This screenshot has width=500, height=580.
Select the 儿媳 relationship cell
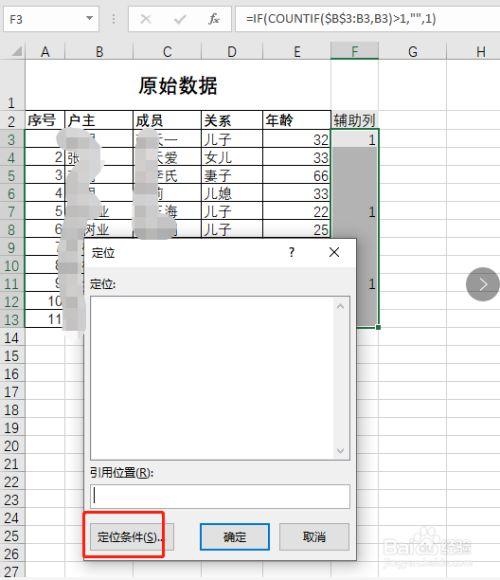click(x=232, y=193)
